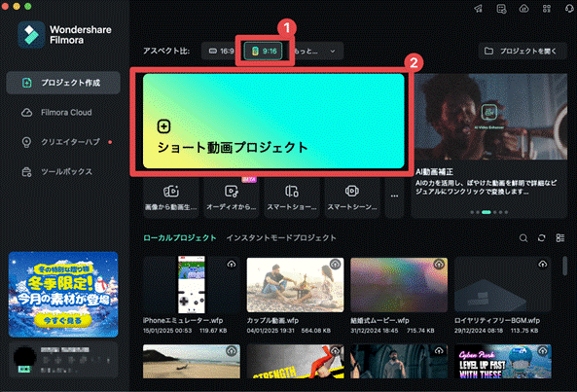Click the search projects magnifier icon
This screenshot has height=392, width=577.
click(x=523, y=238)
